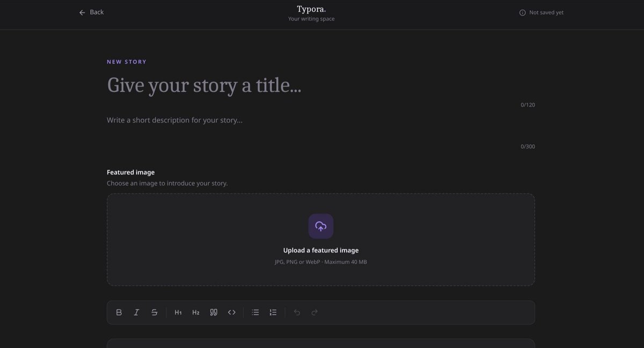644x348 pixels.
Task: Toggle italic formatting in the editor toolbar
Action: [136, 313]
